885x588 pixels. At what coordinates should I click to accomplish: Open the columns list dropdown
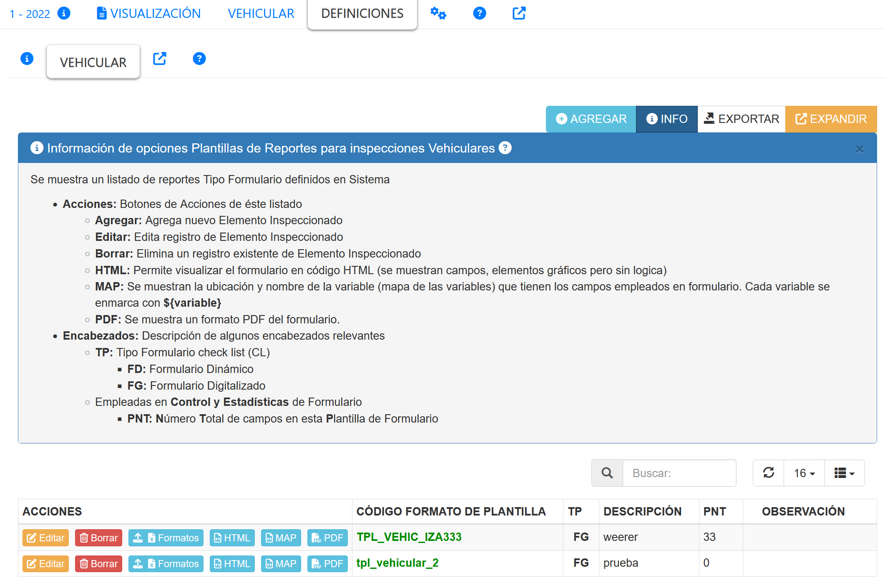(844, 473)
